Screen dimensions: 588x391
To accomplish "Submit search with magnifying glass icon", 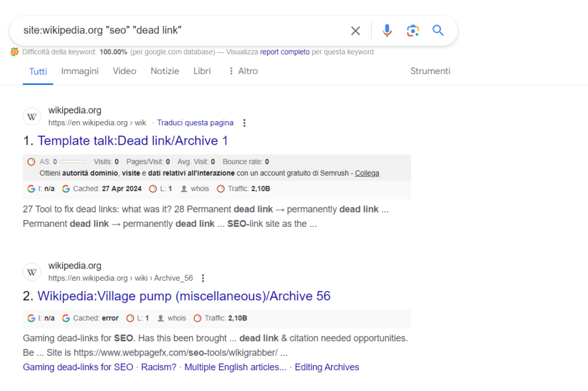I will coord(438,30).
